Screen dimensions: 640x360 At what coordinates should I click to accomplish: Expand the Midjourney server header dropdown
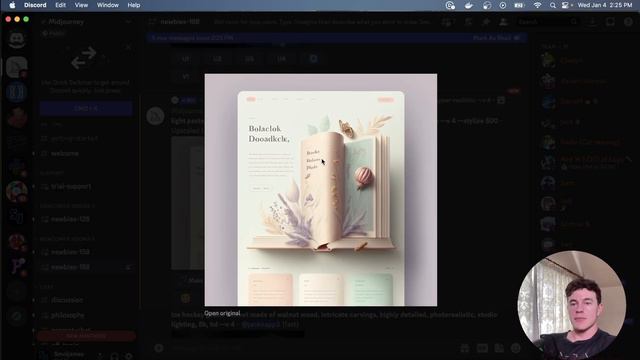click(x=128, y=22)
